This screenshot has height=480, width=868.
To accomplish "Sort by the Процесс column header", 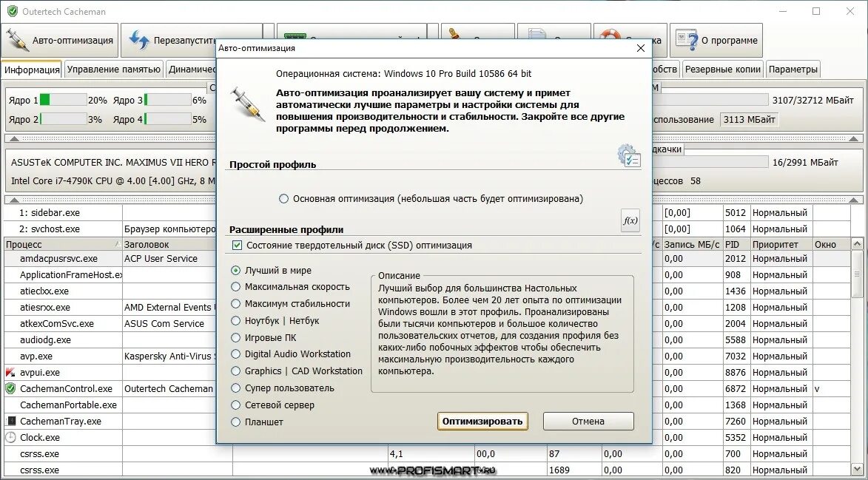I will pos(63,244).
